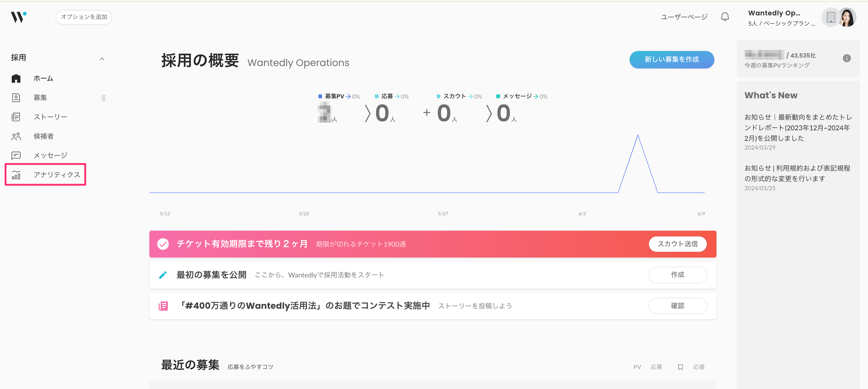The image size is (868, 389).
Task: Click the 5/20 date axis label
Action: (x=304, y=213)
